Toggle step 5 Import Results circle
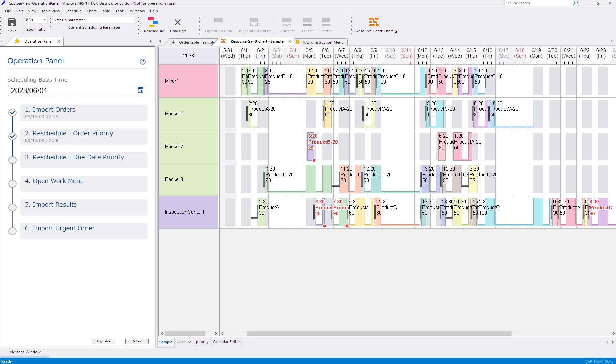This screenshot has width=616, height=364. pyautogui.click(x=13, y=207)
